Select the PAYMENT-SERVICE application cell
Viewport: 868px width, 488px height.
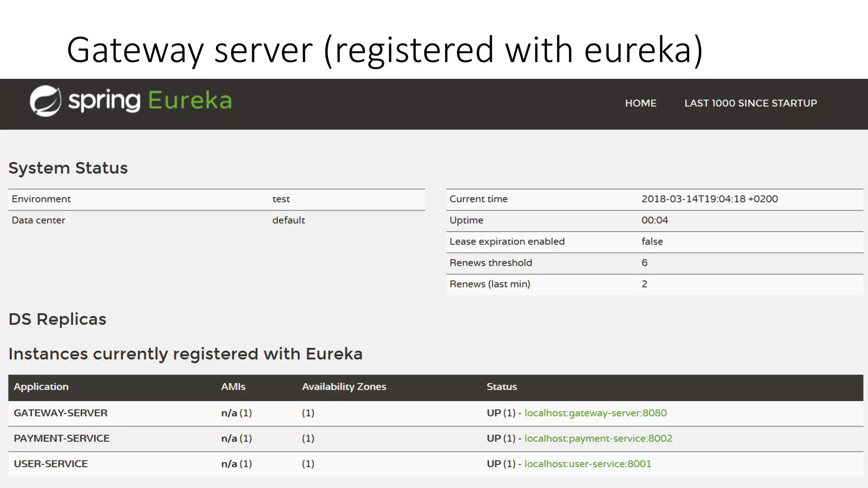click(61, 438)
